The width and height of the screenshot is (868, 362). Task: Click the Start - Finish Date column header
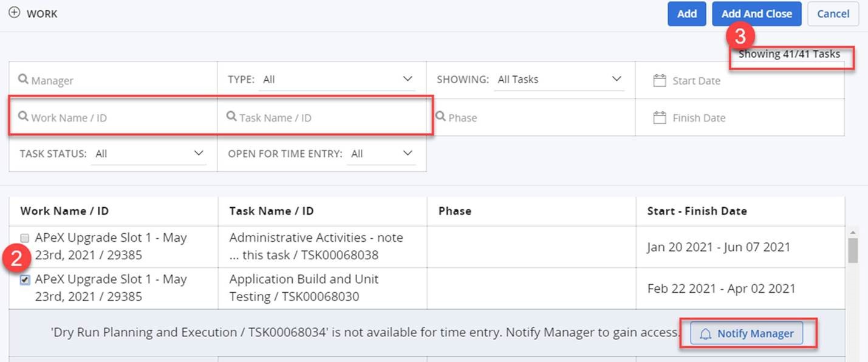point(697,211)
